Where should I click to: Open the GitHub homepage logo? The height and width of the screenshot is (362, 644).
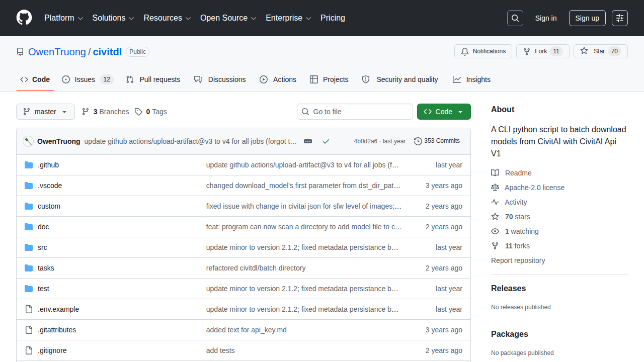point(24,18)
